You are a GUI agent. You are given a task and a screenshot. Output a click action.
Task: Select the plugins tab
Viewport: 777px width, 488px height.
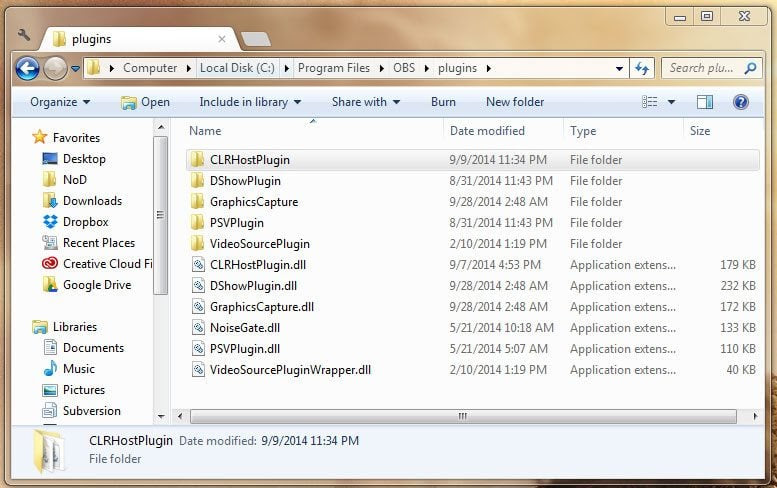point(139,39)
